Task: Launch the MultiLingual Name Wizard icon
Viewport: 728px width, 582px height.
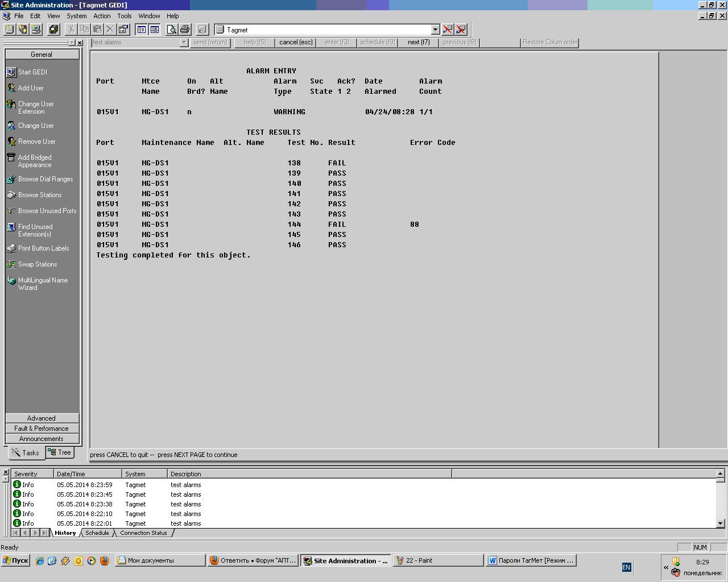Action: click(11, 281)
